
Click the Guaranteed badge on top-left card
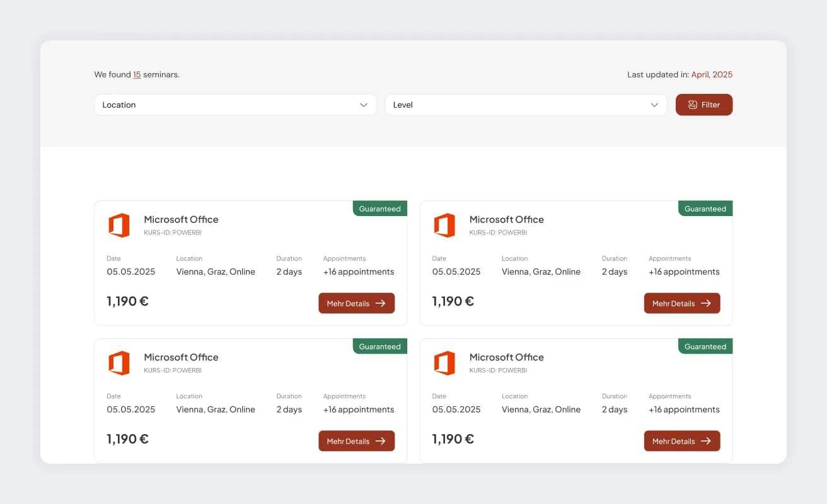tap(379, 209)
